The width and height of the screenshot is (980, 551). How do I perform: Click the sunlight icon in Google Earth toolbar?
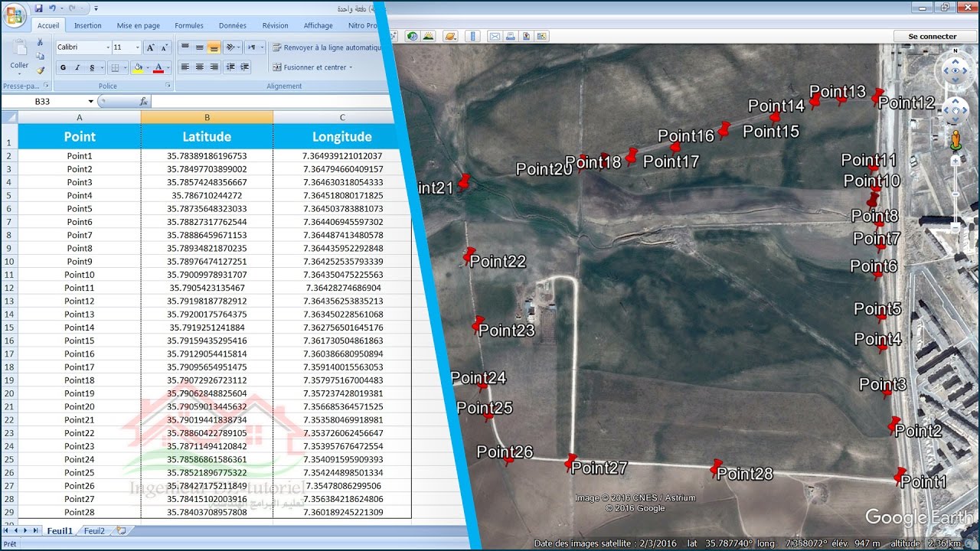coord(429,36)
